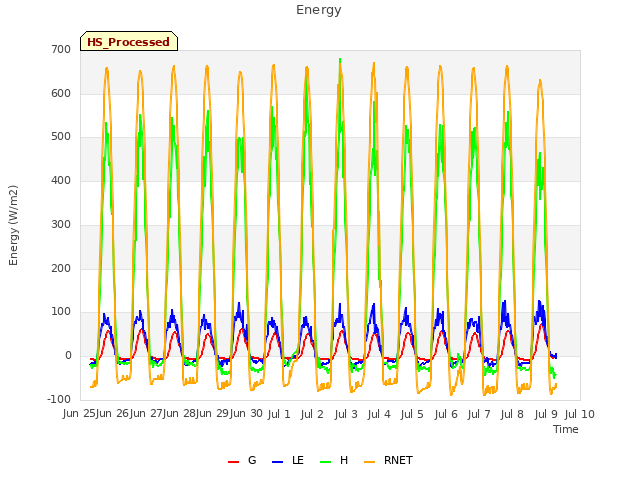Click the green H legend swatch
640x480 pixels.
click(326, 462)
